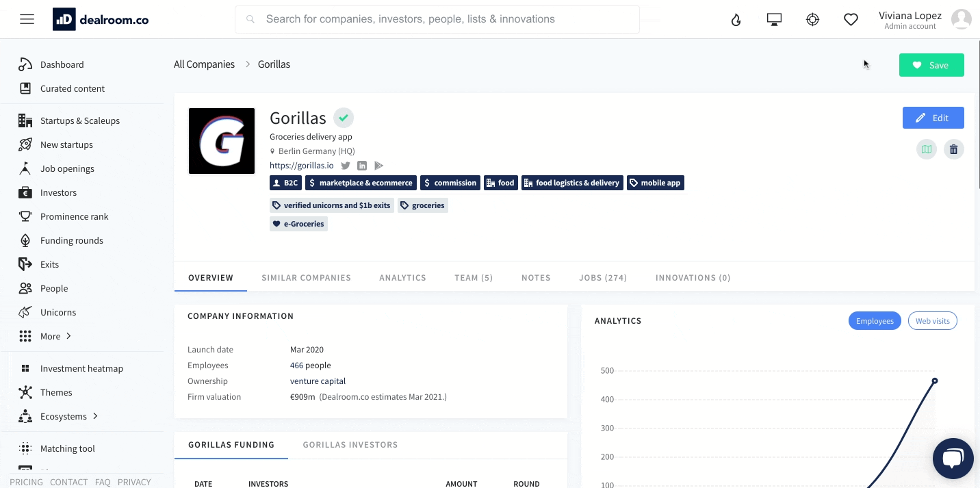Click the mobile app tag
Image resolution: width=980 pixels, height=488 pixels.
655,183
